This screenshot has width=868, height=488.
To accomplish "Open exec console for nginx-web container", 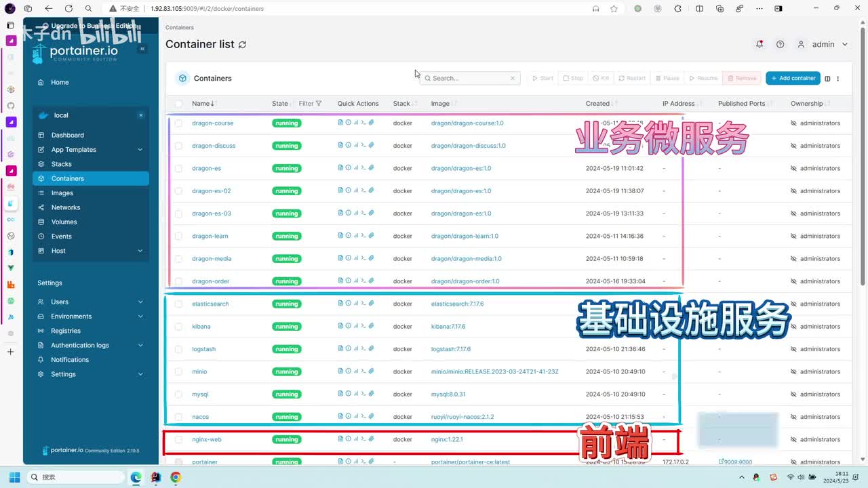I will (363, 439).
